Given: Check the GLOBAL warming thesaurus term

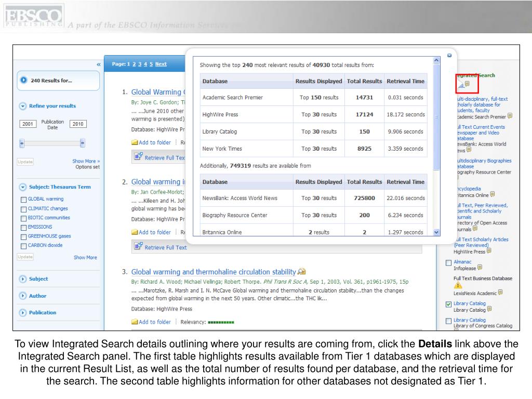Looking at the screenshot, I should pos(24,199).
